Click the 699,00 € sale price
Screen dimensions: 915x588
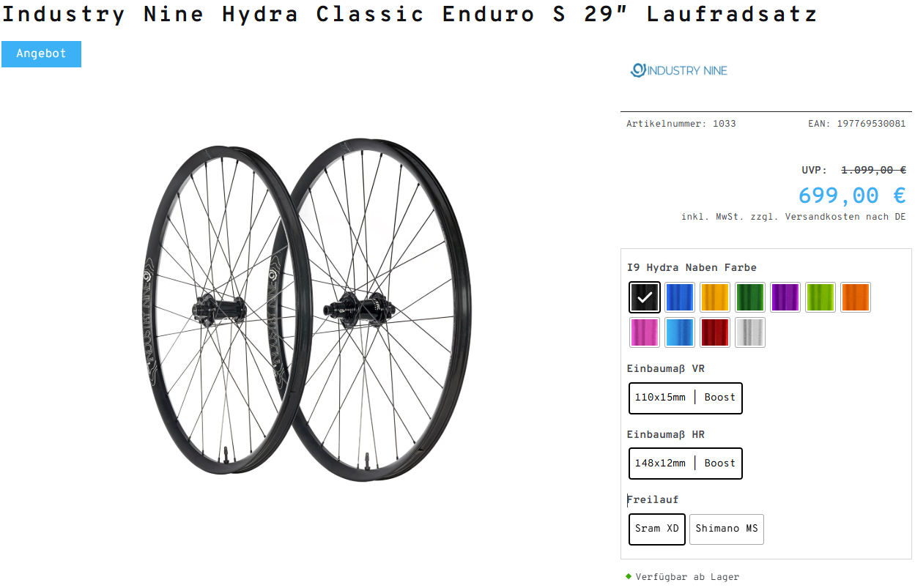852,196
